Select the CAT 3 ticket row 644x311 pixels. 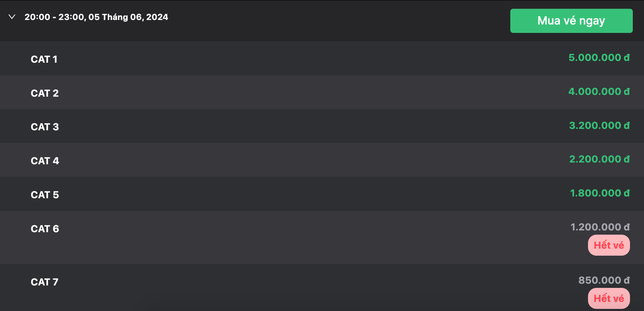[x=322, y=126]
